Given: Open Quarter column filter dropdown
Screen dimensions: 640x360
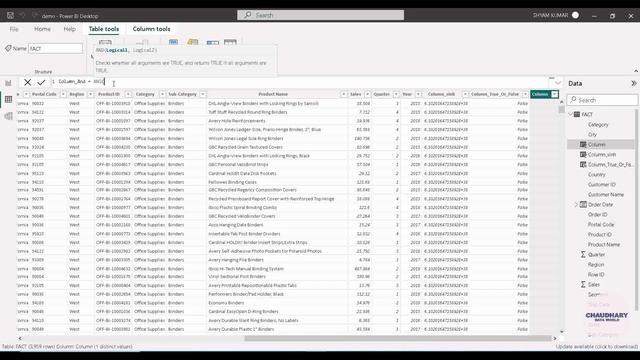Looking at the screenshot, I should point(396,94).
